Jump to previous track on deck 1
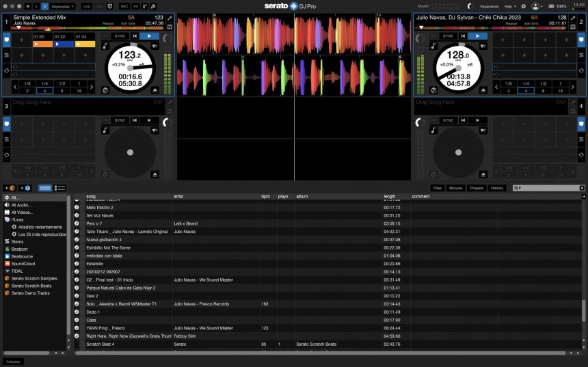Image resolution: width=588 pixels, height=367 pixels. coord(135,36)
